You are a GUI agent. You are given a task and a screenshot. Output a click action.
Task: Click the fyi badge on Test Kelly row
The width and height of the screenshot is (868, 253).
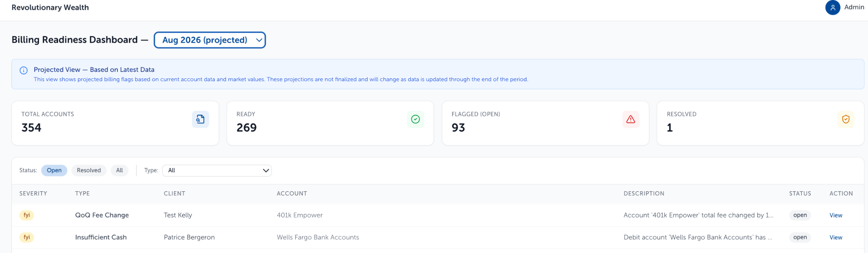click(x=27, y=215)
